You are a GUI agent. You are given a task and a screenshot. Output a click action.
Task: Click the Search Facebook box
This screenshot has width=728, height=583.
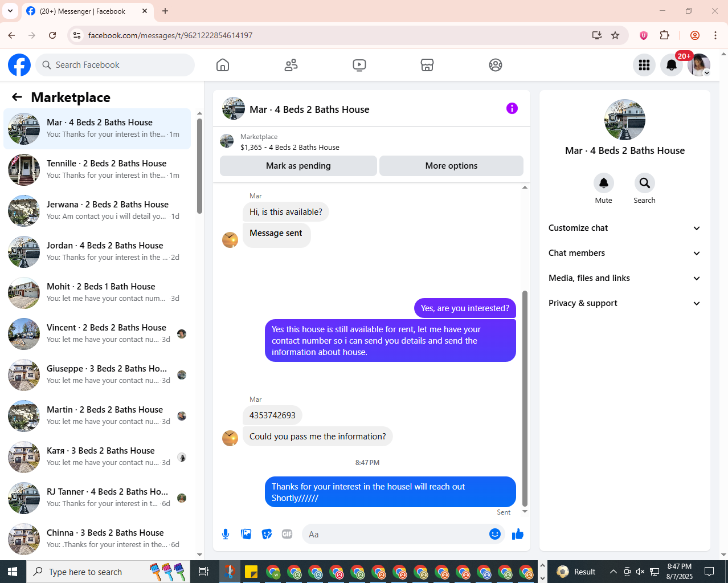point(115,65)
